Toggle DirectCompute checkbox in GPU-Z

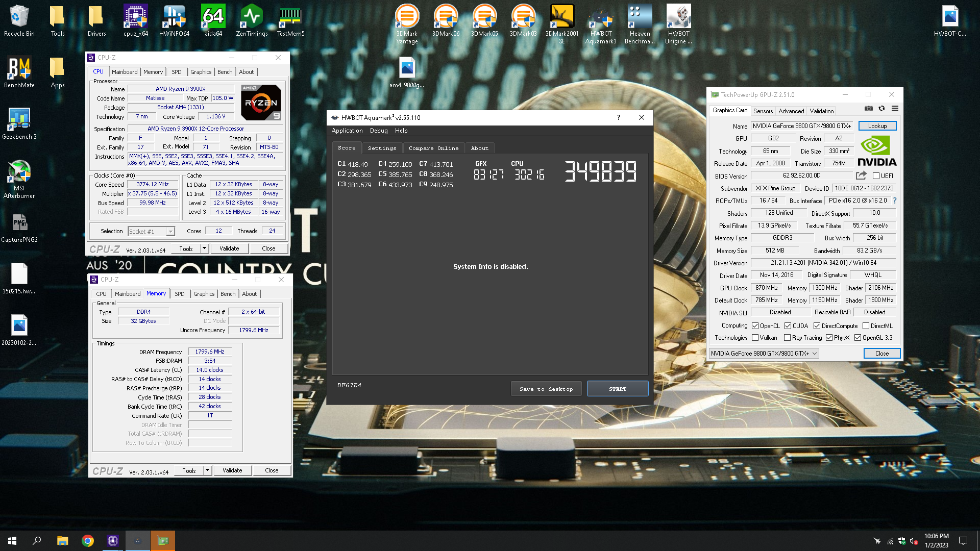pos(817,326)
